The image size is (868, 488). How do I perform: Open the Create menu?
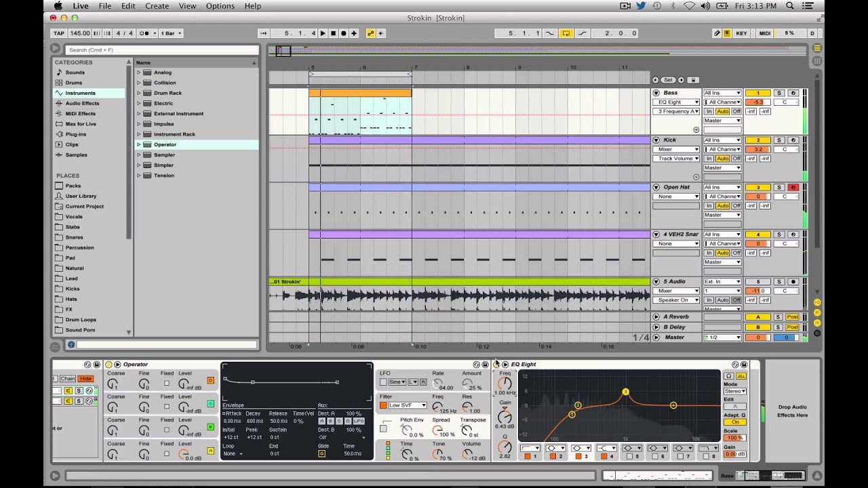(x=157, y=6)
